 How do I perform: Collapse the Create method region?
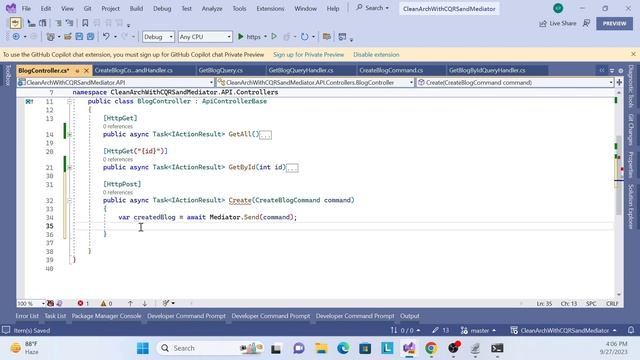point(69,200)
